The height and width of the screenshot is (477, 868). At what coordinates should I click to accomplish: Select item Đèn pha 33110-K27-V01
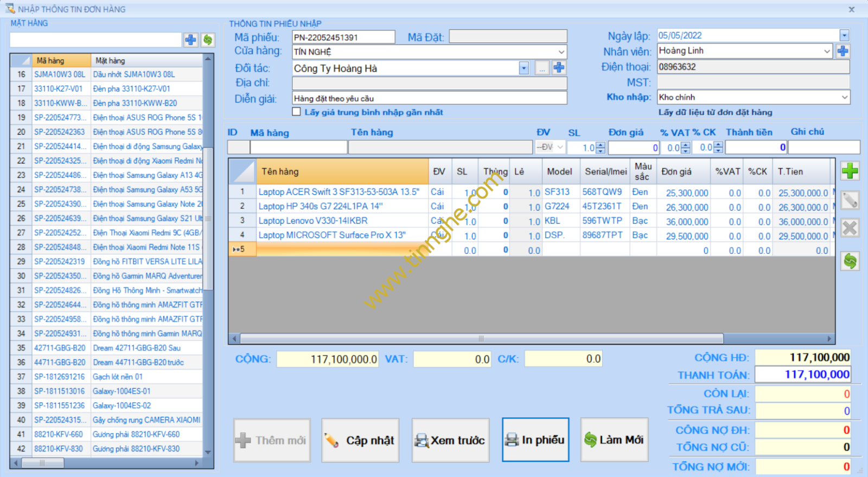(x=106, y=88)
